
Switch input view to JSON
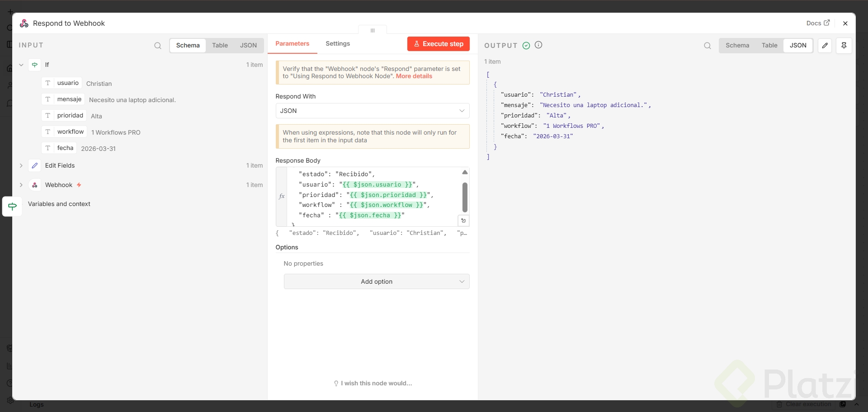click(248, 46)
